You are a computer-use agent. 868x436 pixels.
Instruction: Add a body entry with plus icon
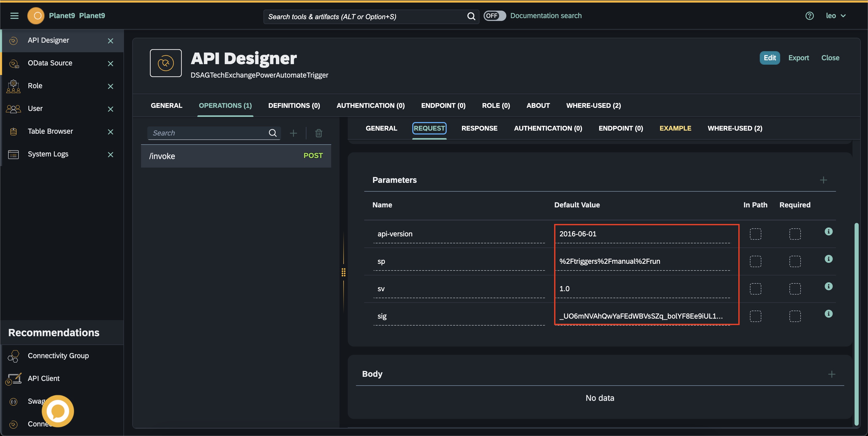[831, 374]
